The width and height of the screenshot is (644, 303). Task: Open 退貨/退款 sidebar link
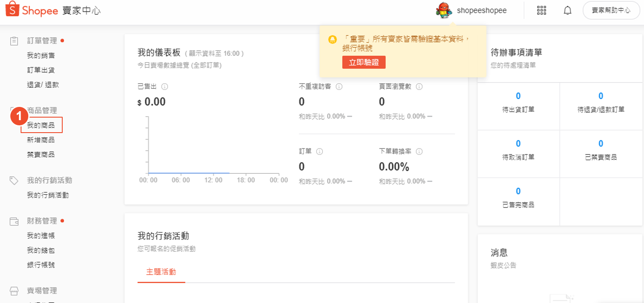[43, 85]
